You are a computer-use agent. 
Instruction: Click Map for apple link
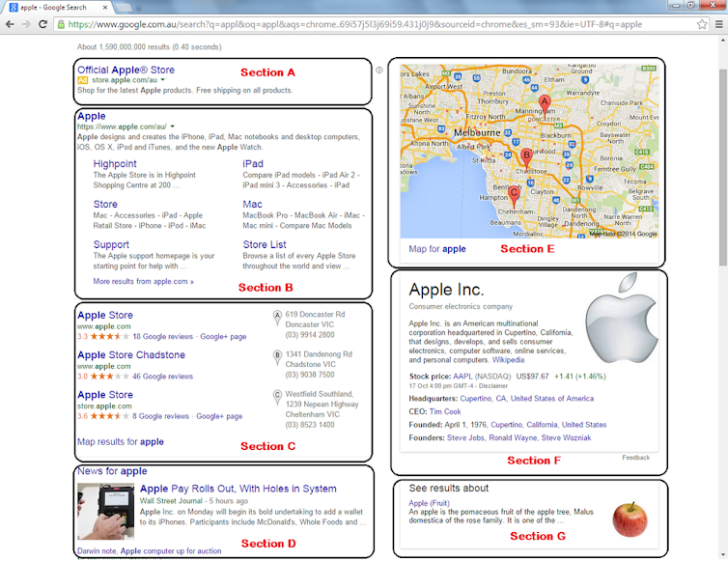(x=436, y=249)
